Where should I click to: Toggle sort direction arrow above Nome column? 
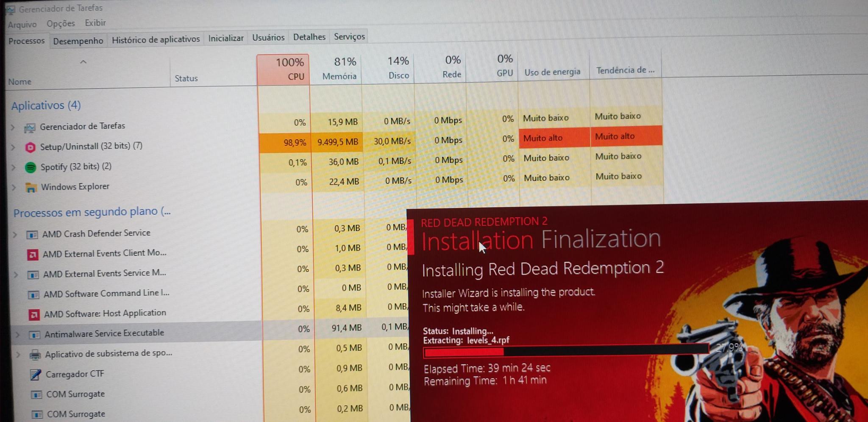click(x=83, y=62)
